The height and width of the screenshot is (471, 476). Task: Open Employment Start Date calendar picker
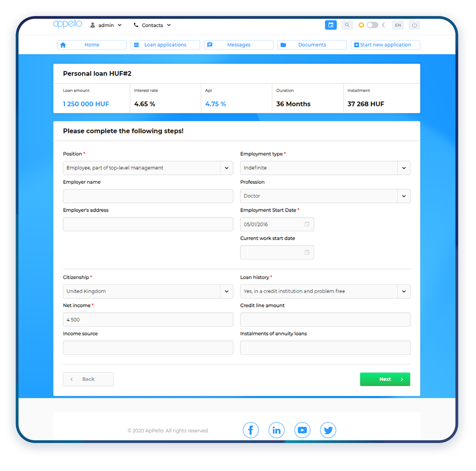point(307,224)
